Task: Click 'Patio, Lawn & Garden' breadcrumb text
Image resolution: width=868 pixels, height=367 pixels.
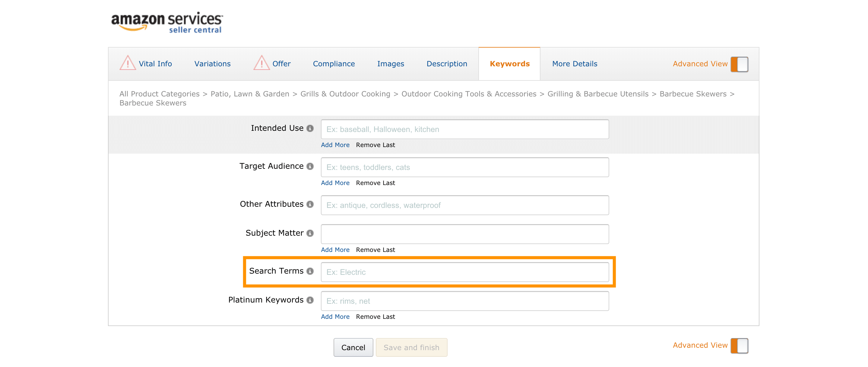Action: 250,94
